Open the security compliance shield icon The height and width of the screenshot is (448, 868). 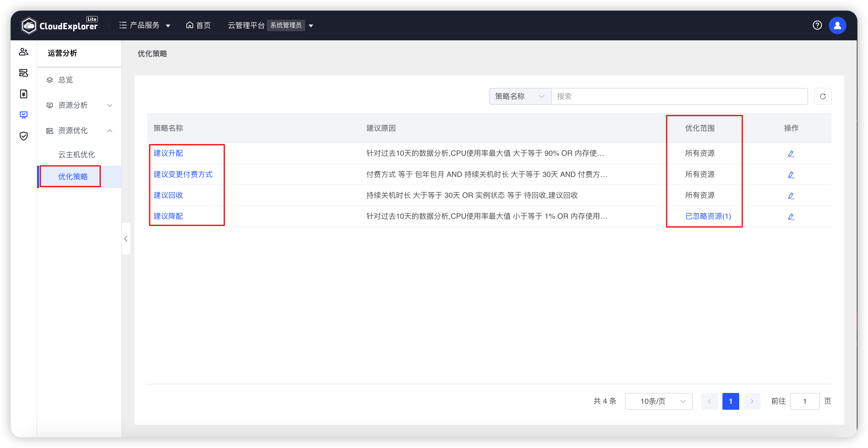click(x=24, y=136)
